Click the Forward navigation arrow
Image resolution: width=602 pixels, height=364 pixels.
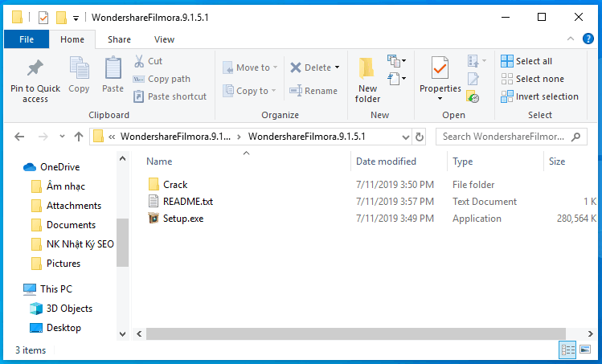tap(43, 137)
